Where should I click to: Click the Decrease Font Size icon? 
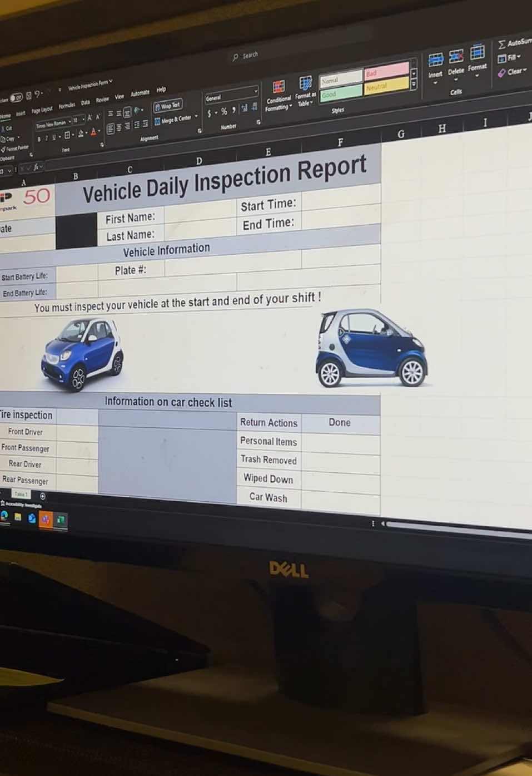point(98,117)
